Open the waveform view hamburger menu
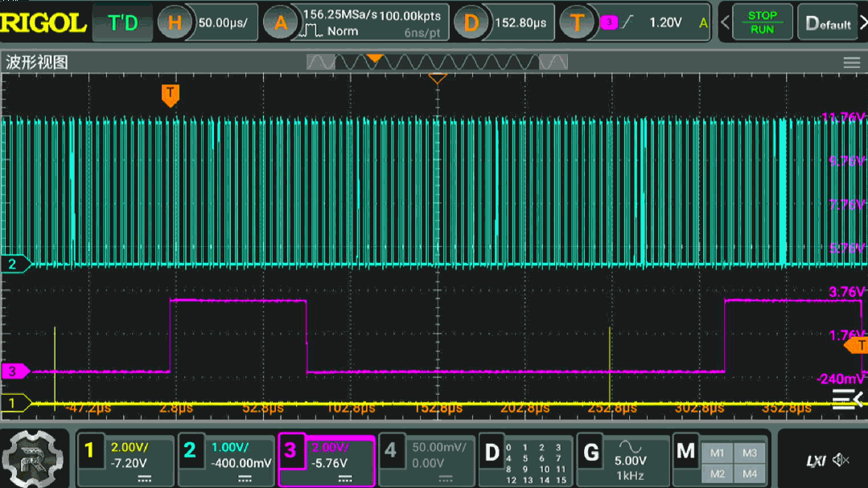Image resolution: width=868 pixels, height=488 pixels. [851, 63]
